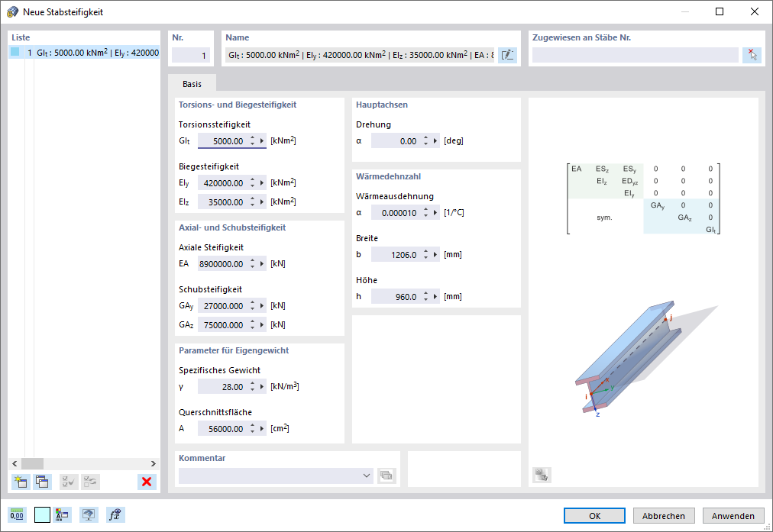This screenshot has height=532, width=773.
Task: Click the invert selection icon
Action: pyautogui.click(x=90, y=482)
